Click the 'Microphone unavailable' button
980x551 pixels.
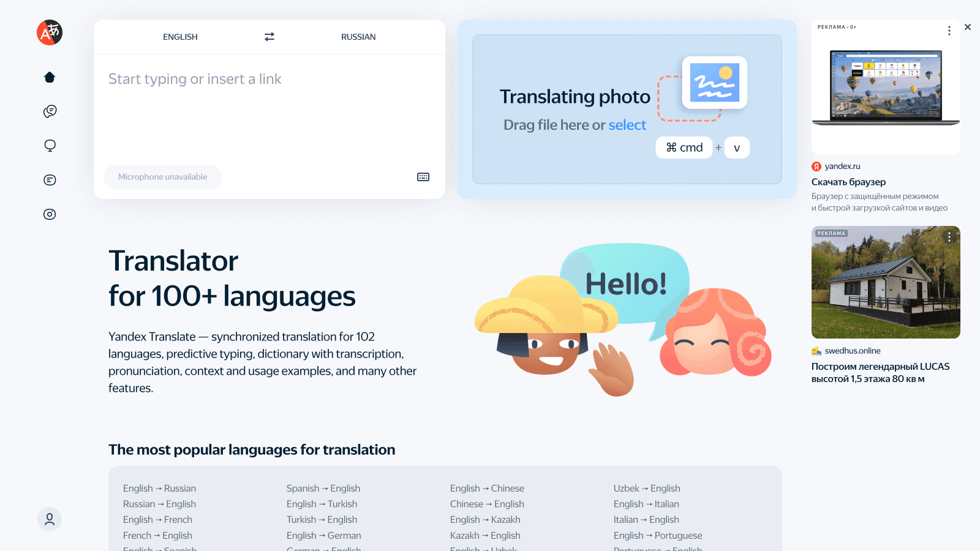coord(162,177)
